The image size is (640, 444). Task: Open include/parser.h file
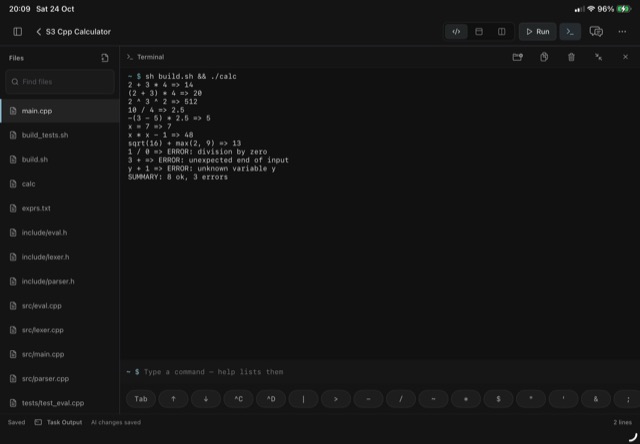click(60, 281)
